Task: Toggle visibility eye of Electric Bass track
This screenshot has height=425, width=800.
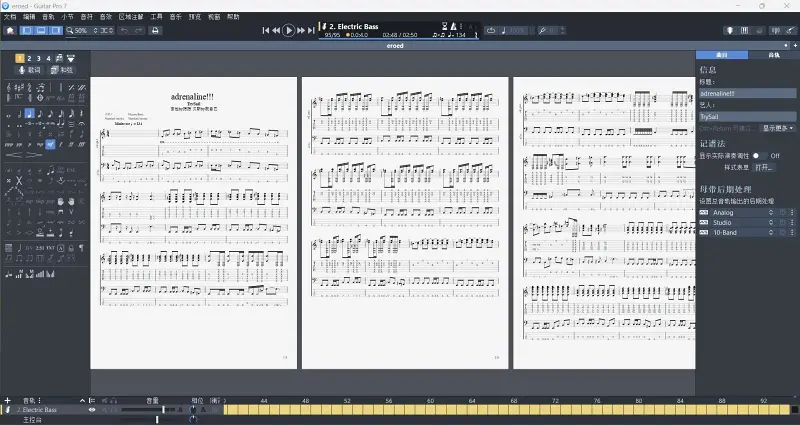Action: (92, 410)
